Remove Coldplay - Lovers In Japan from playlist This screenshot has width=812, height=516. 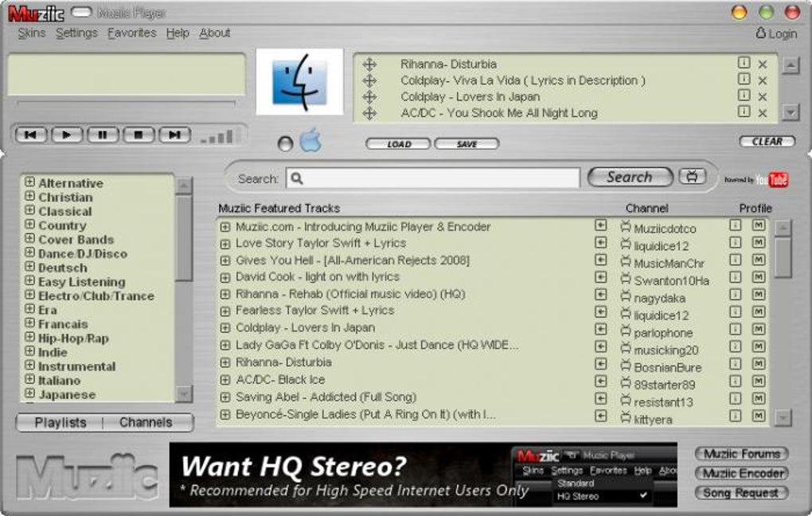[x=763, y=97]
